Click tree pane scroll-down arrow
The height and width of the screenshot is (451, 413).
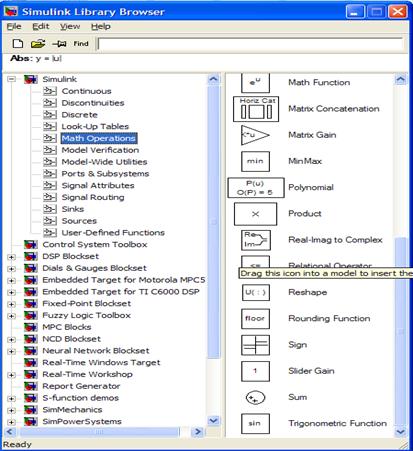click(x=213, y=420)
